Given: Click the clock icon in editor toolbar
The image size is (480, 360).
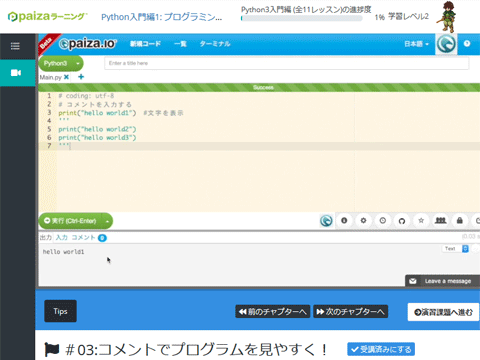Looking at the screenshot, I should point(383,220).
